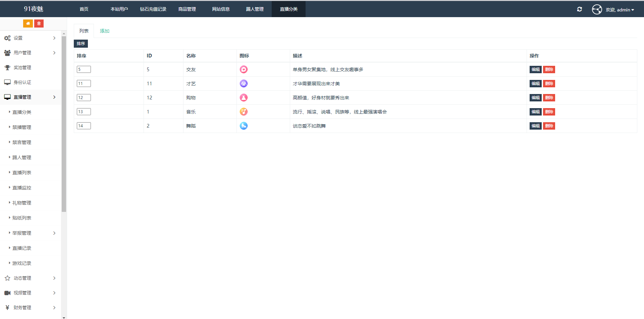The image size is (644, 319).
Task: Click the blue 舞蹈 category icon
Action: pos(244,126)
